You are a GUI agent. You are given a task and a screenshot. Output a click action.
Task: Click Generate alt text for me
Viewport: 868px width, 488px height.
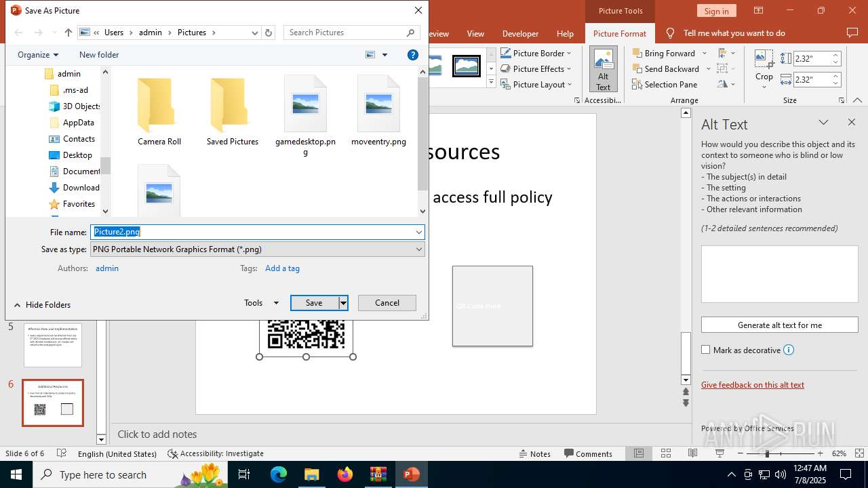tap(779, 325)
